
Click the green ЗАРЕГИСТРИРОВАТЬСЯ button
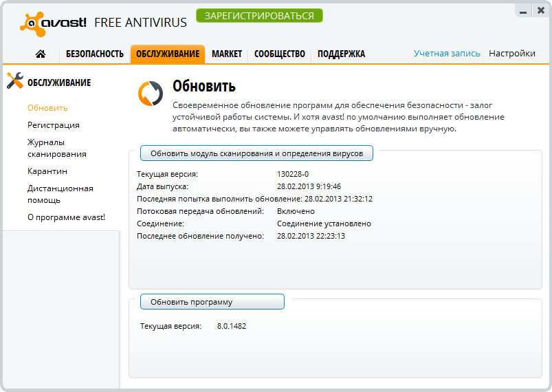[259, 16]
